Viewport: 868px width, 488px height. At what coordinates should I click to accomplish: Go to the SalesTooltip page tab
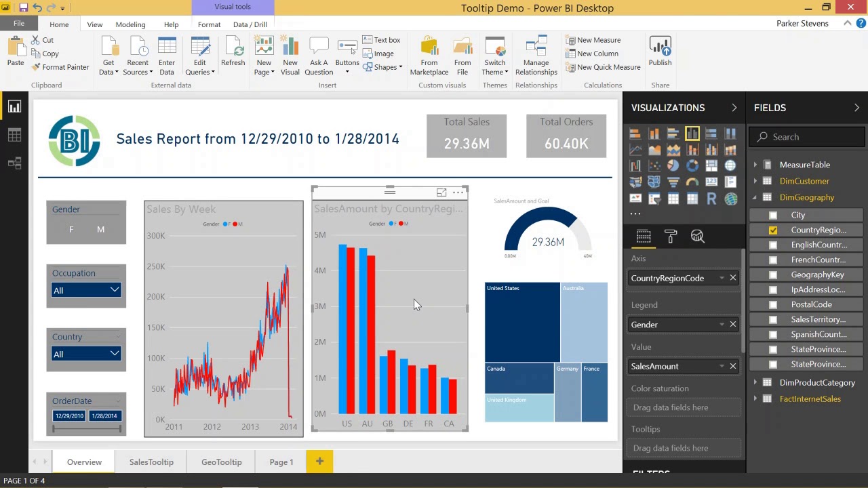[x=151, y=462]
